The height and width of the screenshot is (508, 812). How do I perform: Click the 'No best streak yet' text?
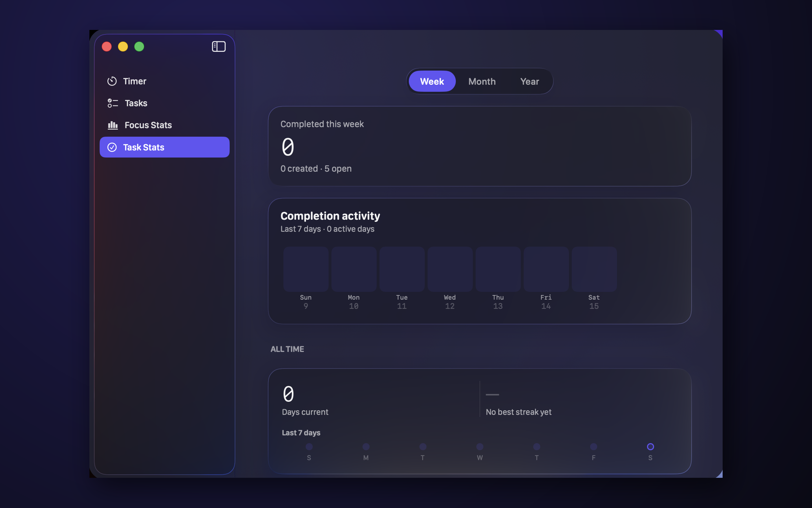coord(518,412)
